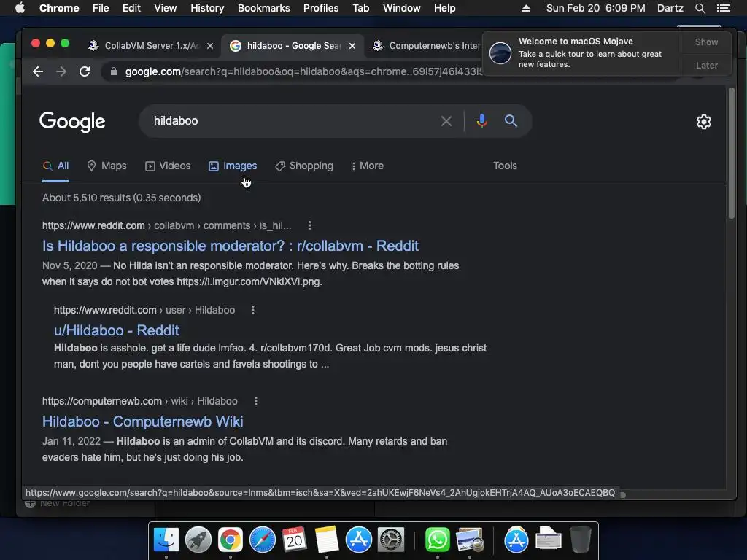The width and height of the screenshot is (747, 560).
Task: Switch to Images results
Action: coord(233,166)
